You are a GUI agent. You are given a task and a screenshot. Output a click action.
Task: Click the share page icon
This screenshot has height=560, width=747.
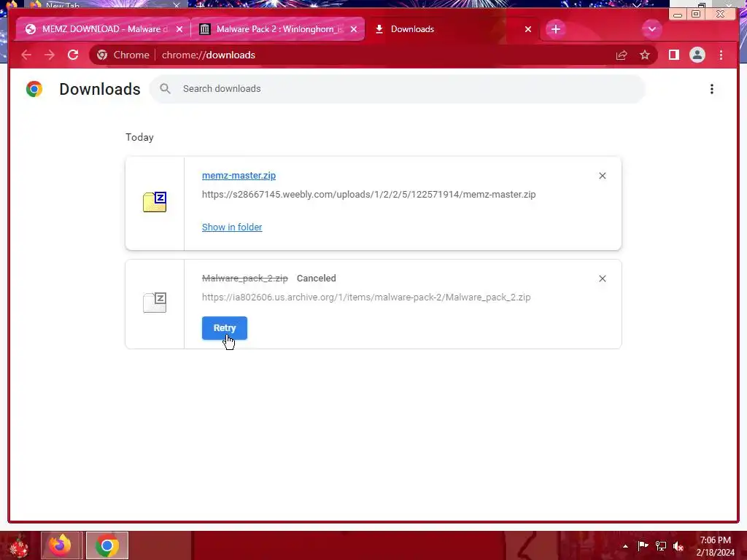[x=622, y=55]
